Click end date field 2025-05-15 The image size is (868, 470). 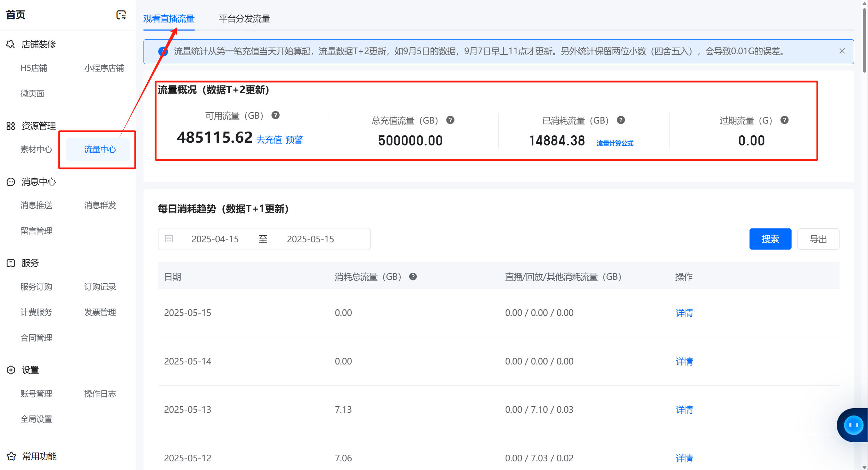(x=310, y=239)
